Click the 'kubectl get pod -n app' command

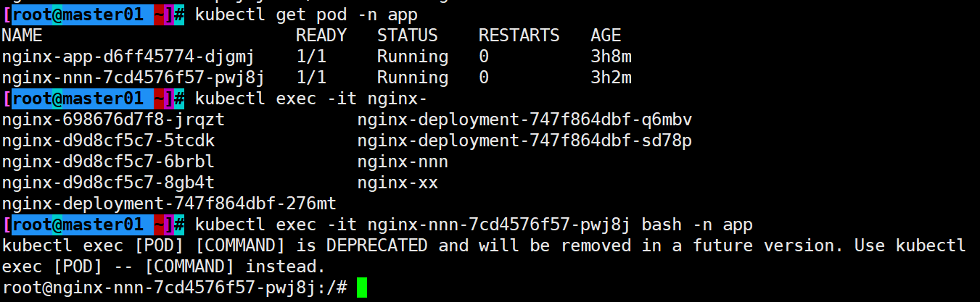pyautogui.click(x=307, y=15)
